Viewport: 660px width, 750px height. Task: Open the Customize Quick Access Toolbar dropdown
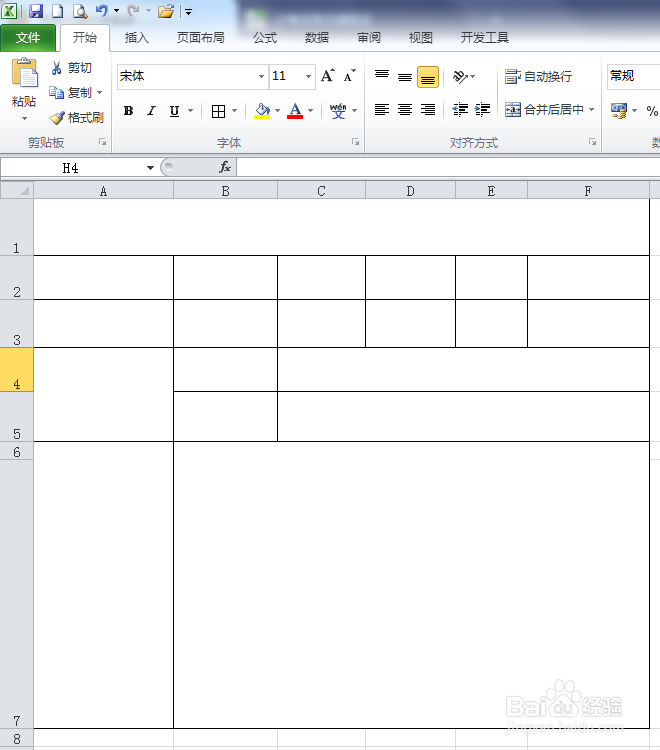click(188, 11)
